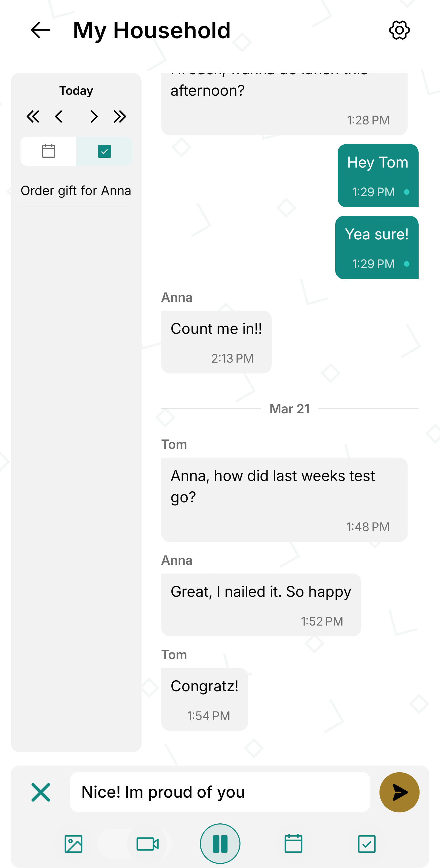
Task: Jump forward far with double-right chevron
Action: point(119,116)
